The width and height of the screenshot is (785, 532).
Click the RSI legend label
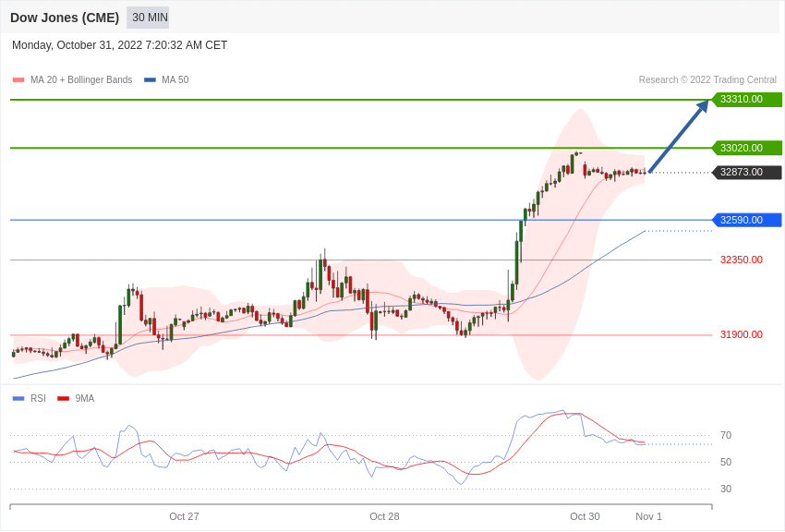click(38, 398)
